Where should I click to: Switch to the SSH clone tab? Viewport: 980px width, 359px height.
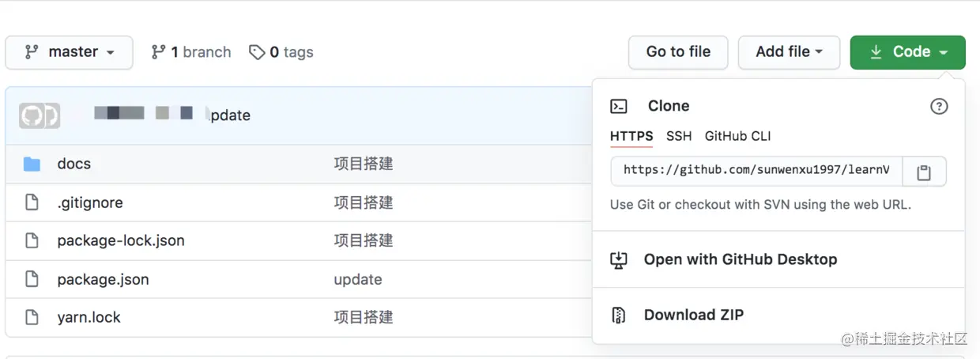pos(679,136)
